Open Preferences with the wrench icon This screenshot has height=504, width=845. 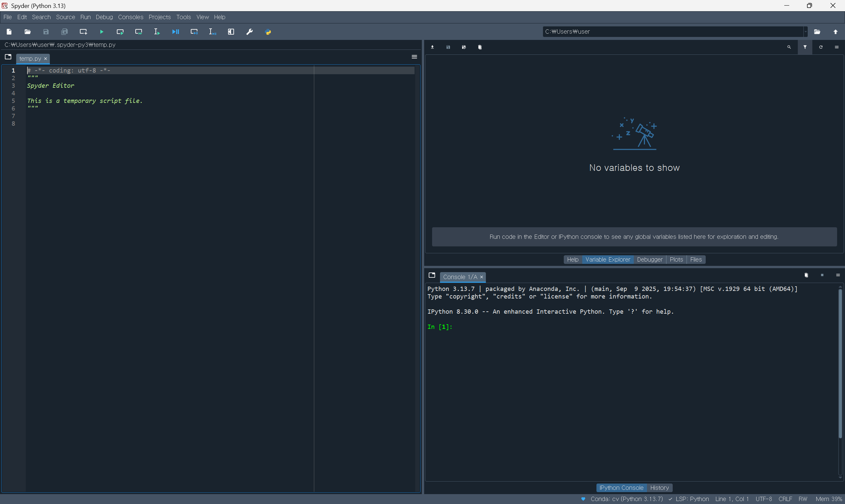[x=250, y=32]
